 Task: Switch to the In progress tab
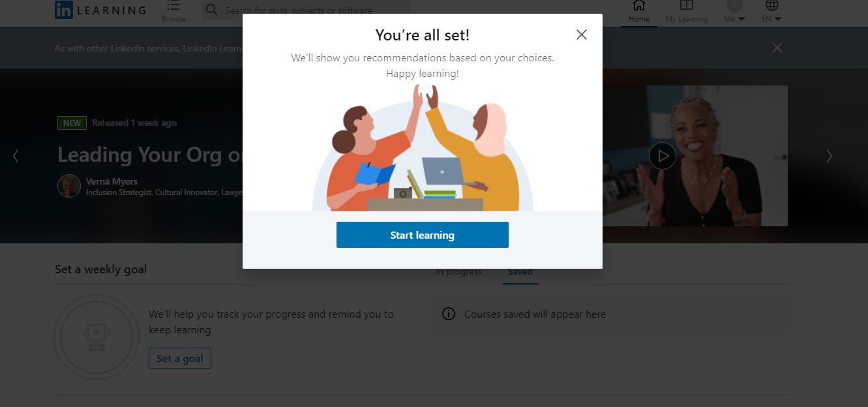[x=458, y=271]
